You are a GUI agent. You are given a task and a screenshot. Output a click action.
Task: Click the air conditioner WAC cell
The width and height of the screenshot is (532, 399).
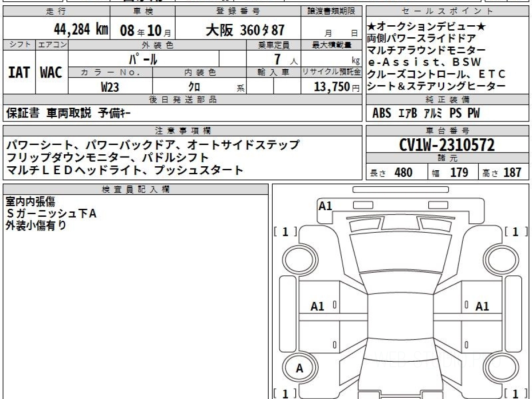coord(51,73)
